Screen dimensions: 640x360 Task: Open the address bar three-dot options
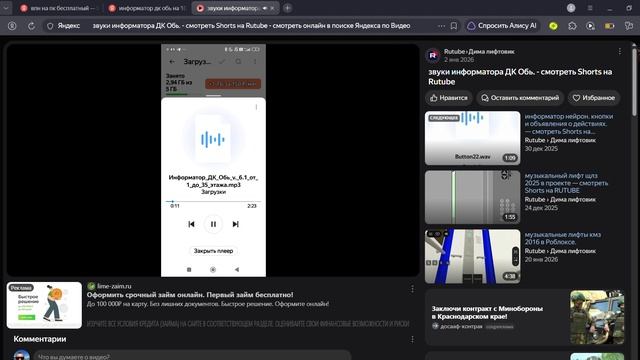tap(441, 26)
